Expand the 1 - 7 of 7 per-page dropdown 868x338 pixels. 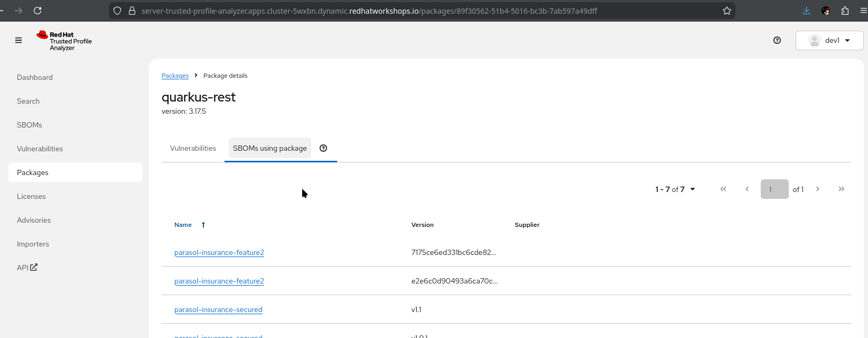coord(675,189)
